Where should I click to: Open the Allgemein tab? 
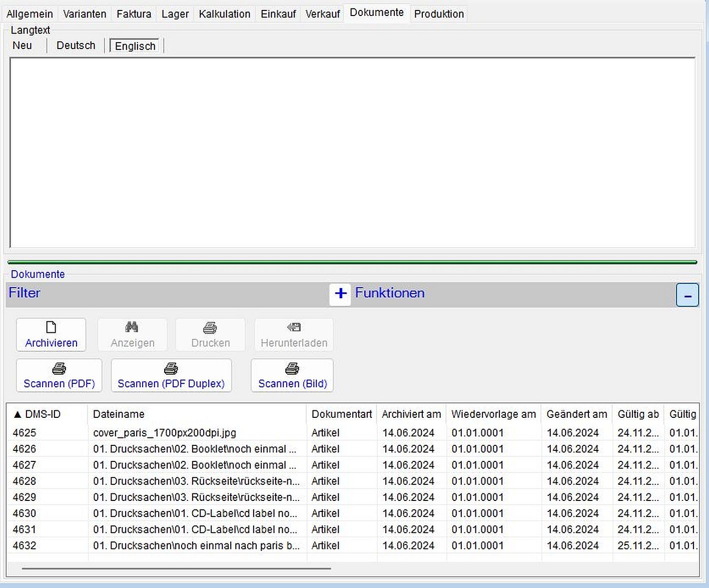point(30,14)
